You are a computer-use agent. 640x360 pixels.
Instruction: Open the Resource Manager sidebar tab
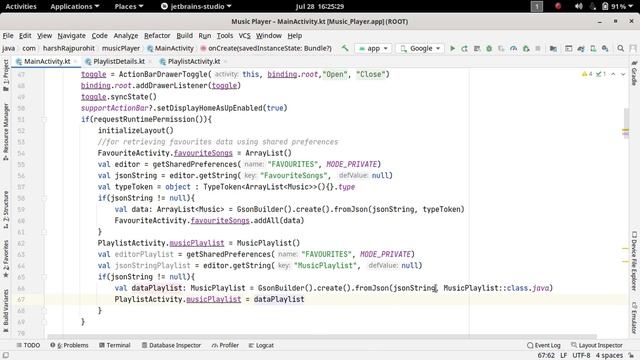tap(5, 131)
